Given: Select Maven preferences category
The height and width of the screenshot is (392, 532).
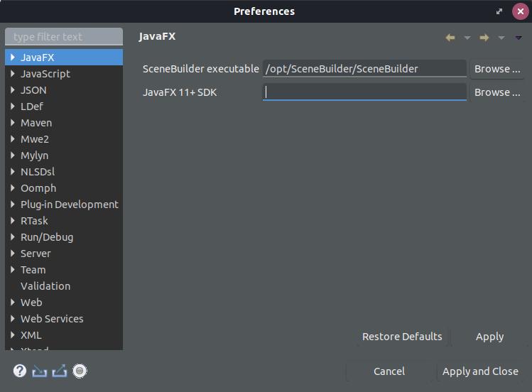Looking at the screenshot, I should (x=36, y=123).
